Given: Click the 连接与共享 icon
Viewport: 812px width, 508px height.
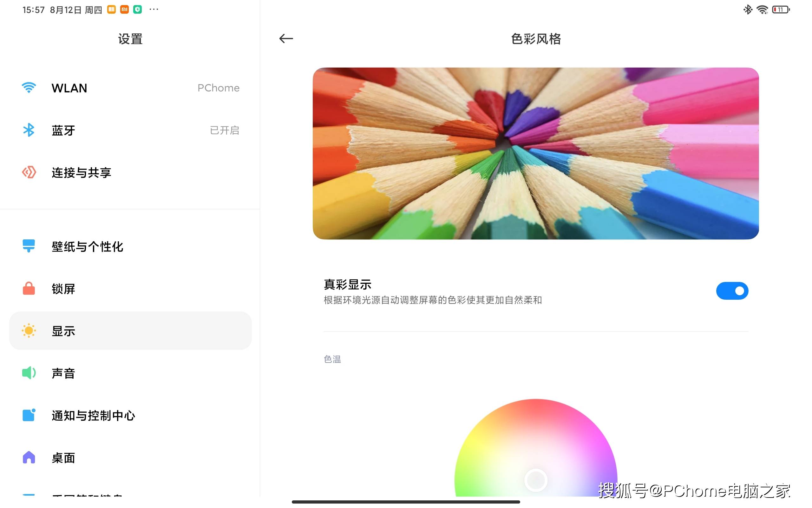Looking at the screenshot, I should [29, 172].
